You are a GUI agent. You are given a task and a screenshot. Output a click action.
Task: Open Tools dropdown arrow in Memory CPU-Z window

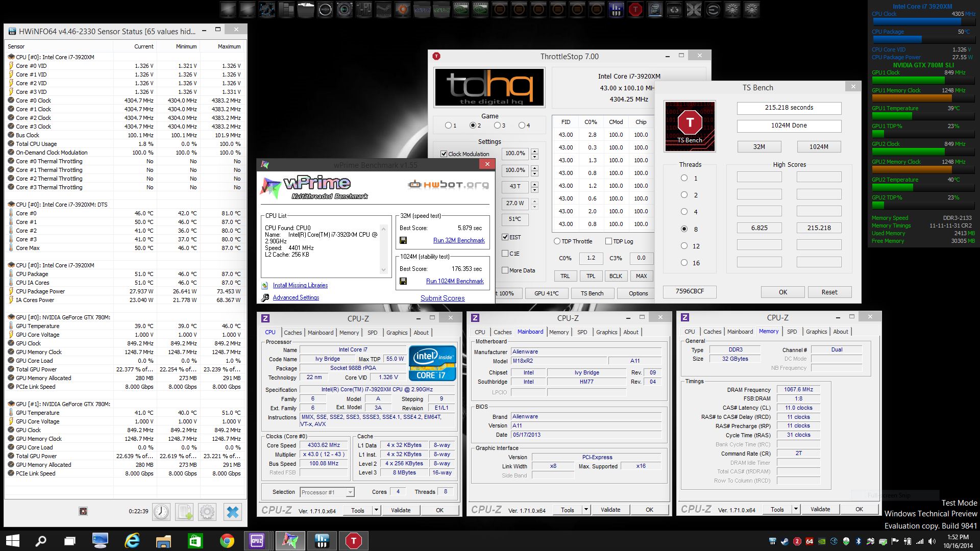click(796, 509)
